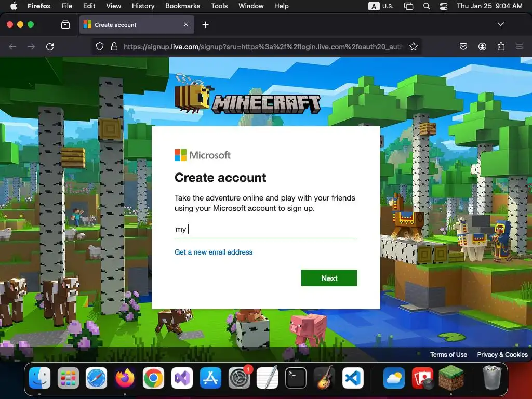532x399 pixels.
Task: Open Visual Studio Code from the Dock
Action: [353, 378]
